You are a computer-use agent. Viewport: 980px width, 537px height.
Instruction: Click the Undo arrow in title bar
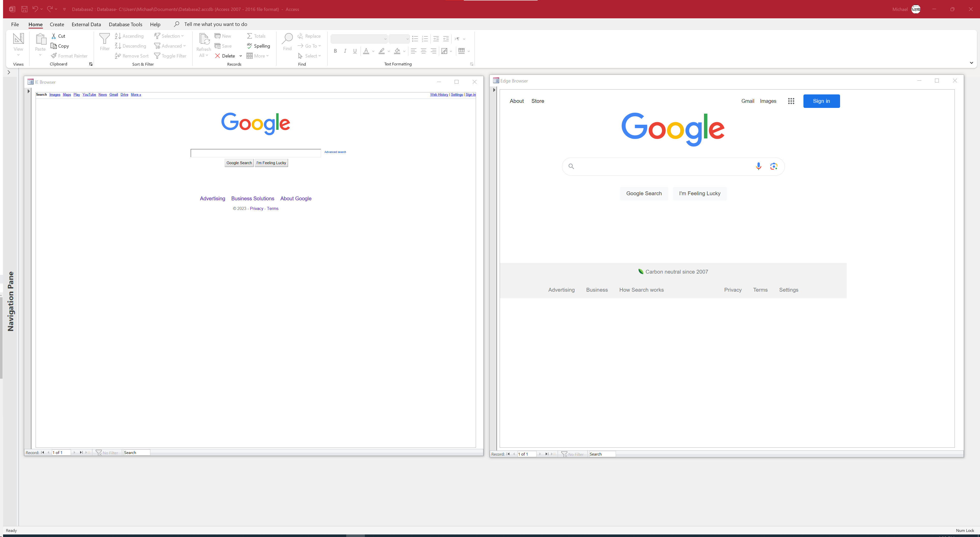pos(35,9)
